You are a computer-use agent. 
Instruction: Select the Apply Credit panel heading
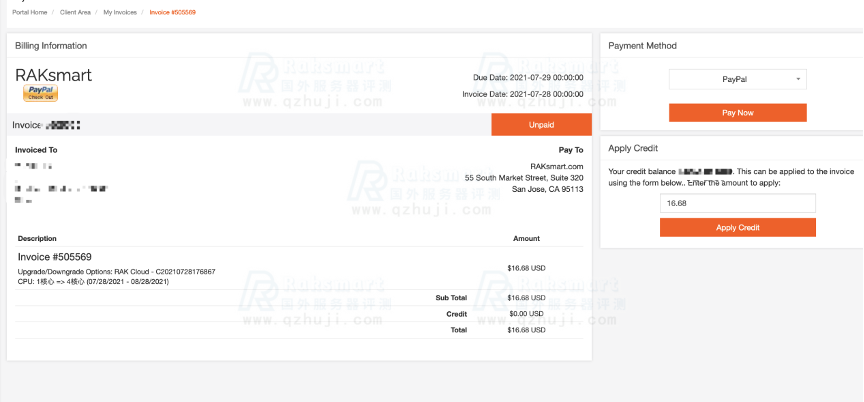click(633, 148)
